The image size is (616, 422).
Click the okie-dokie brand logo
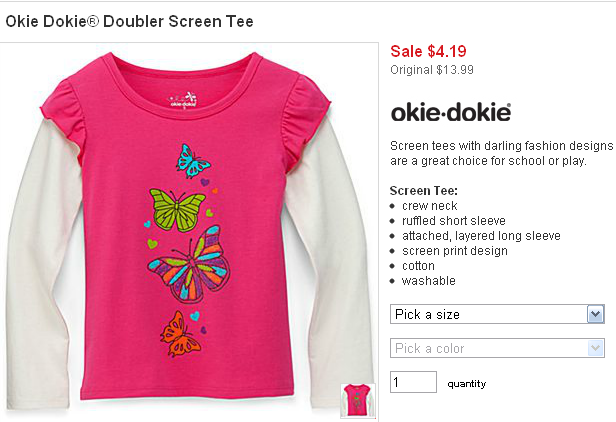click(451, 112)
